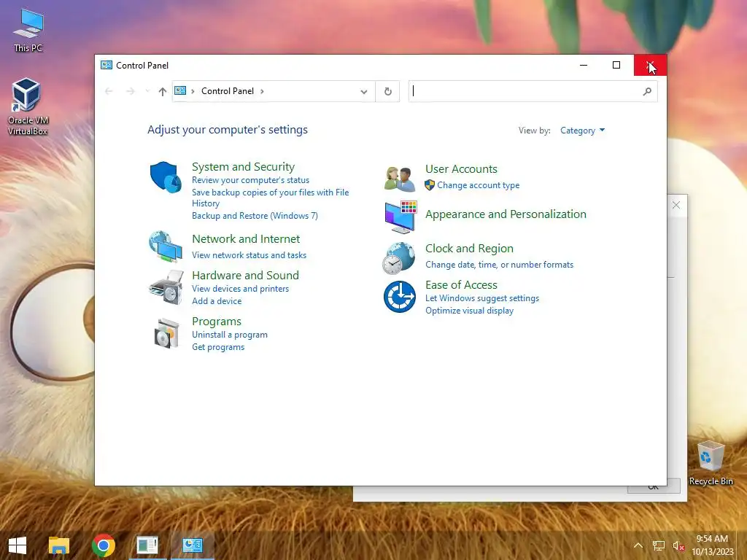Image resolution: width=747 pixels, height=560 pixels.
Task: Click View devices and printers
Action: click(240, 289)
